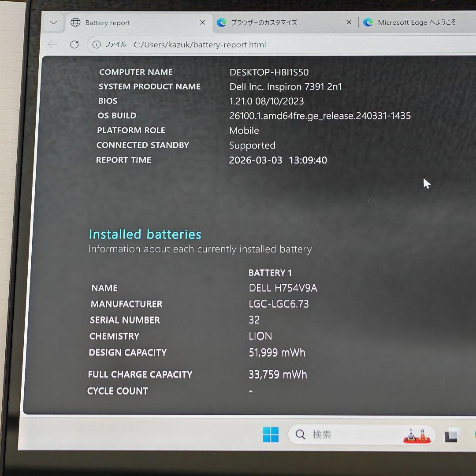Open Task View on the taskbar
Image resolution: width=476 pixels, height=476 pixels.
pos(451,435)
